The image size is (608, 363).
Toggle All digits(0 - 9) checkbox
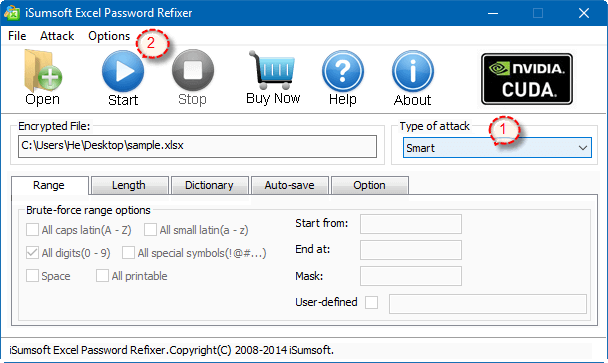coord(32,253)
